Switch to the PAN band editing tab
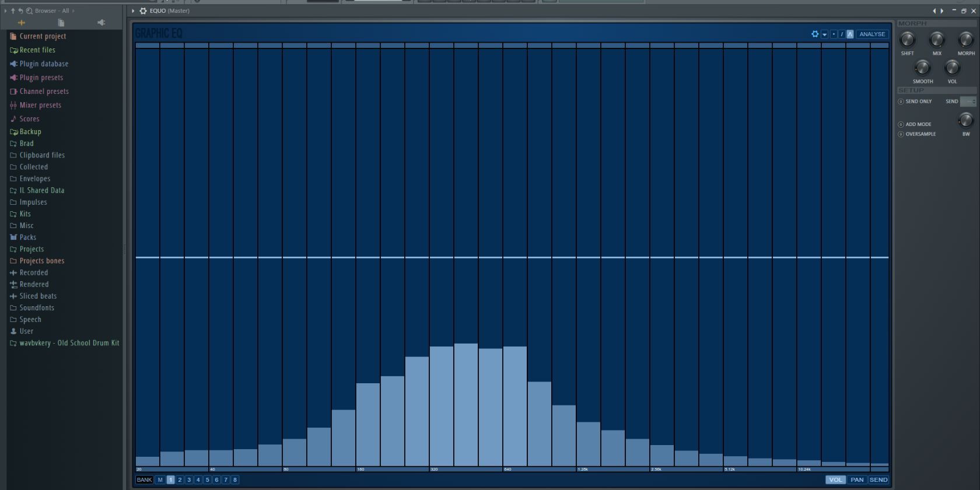The height and width of the screenshot is (490, 980). [x=857, y=480]
